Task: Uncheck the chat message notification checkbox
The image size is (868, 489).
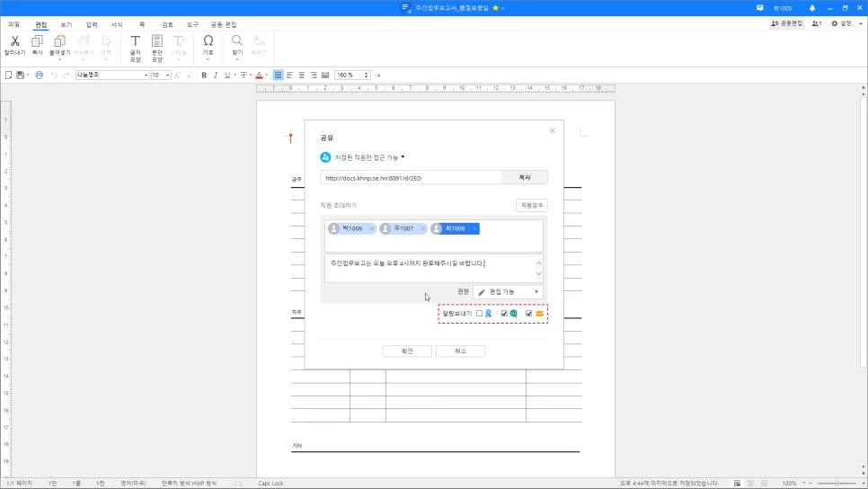Action: 504,314
